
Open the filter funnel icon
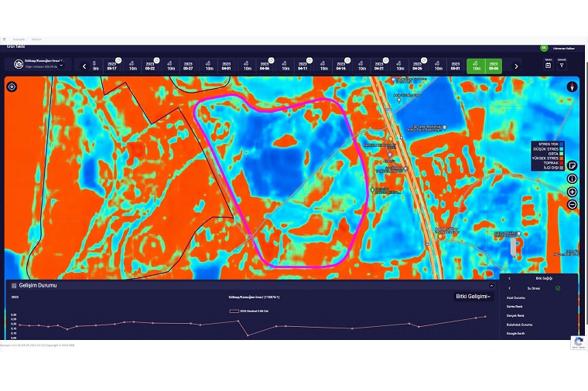[562, 66]
